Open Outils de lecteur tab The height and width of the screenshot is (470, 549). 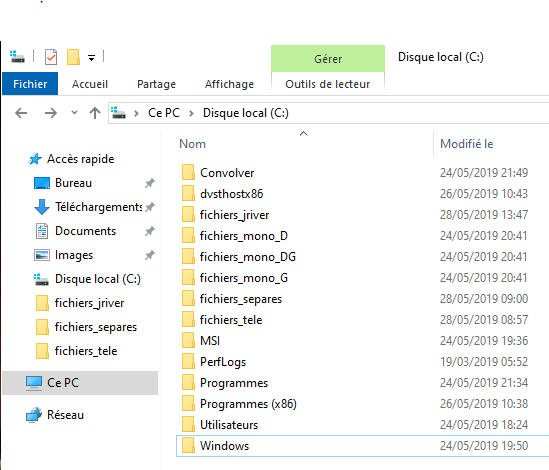pyautogui.click(x=328, y=84)
